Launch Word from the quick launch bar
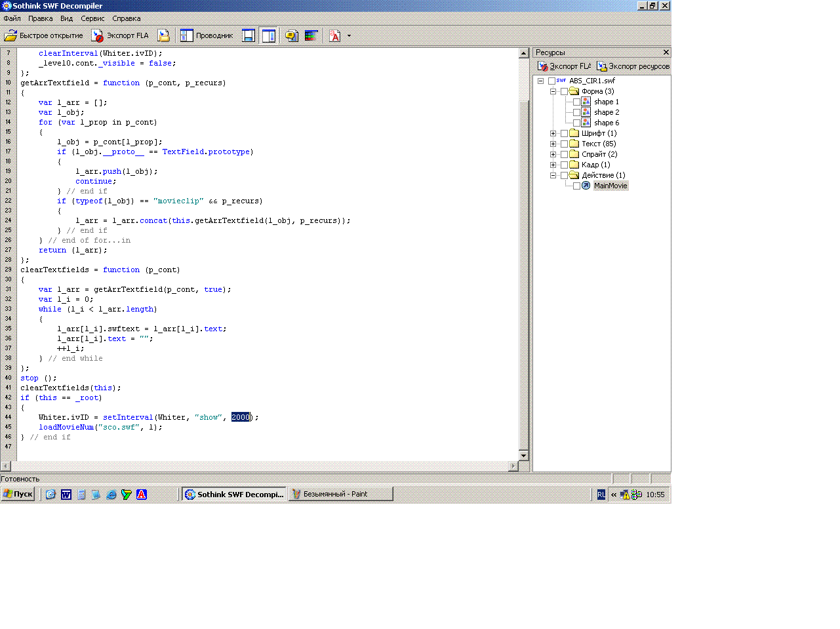Image resolution: width=840 pixels, height=629 pixels. [x=66, y=495]
